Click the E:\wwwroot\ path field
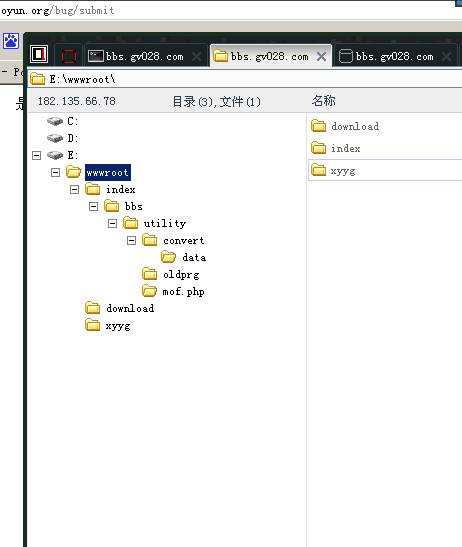 point(245,79)
